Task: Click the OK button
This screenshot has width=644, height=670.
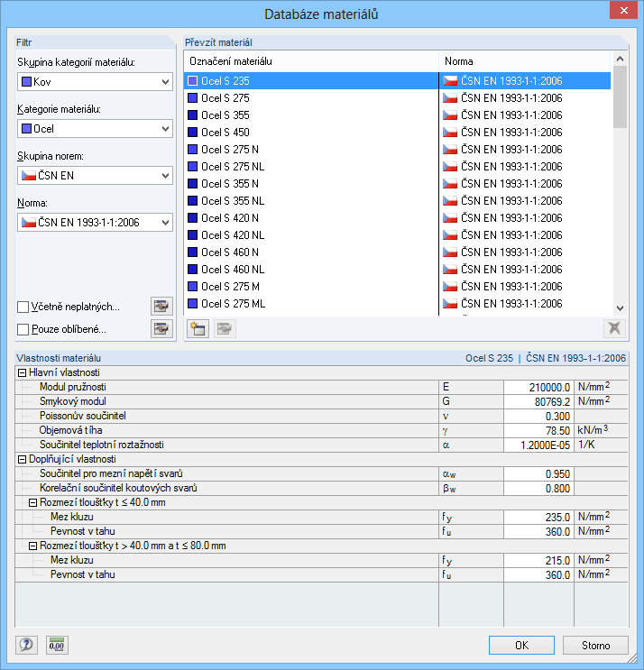Action: pyautogui.click(x=521, y=646)
